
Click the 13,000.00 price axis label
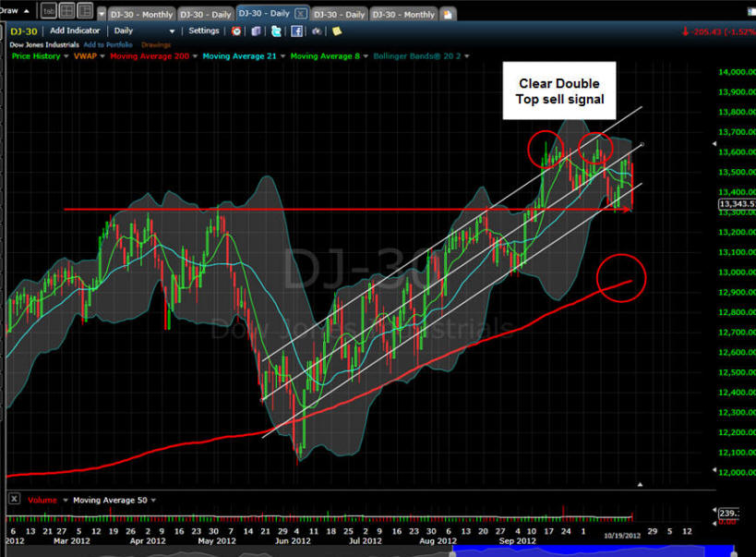tap(737, 272)
